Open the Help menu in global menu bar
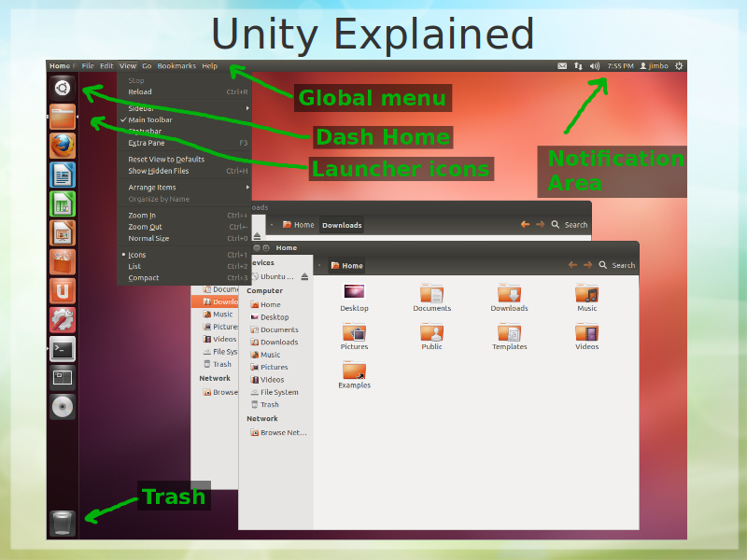This screenshot has height=560, width=747. [x=209, y=66]
